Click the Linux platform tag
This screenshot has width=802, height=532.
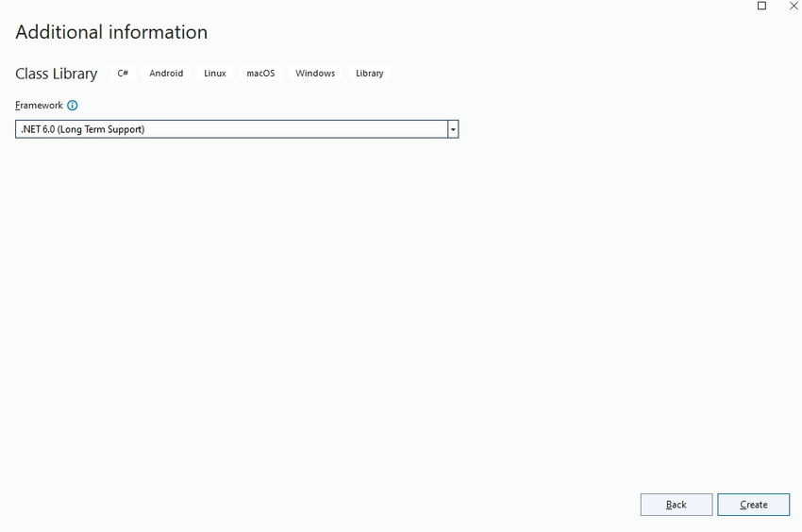pyautogui.click(x=215, y=74)
